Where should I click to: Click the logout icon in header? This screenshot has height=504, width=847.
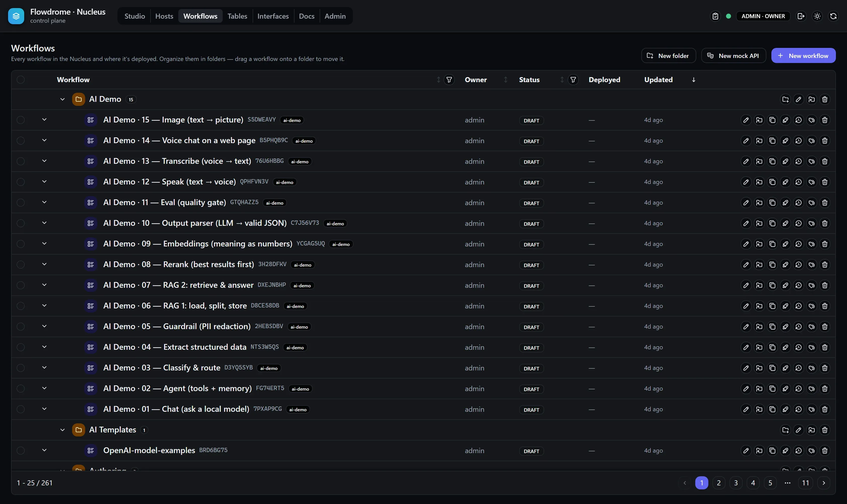801,16
